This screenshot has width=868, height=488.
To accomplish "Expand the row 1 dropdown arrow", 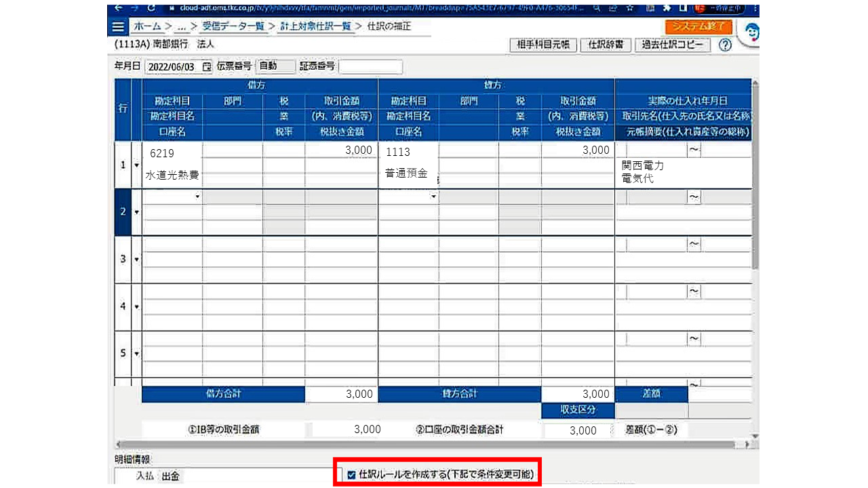I will [136, 165].
